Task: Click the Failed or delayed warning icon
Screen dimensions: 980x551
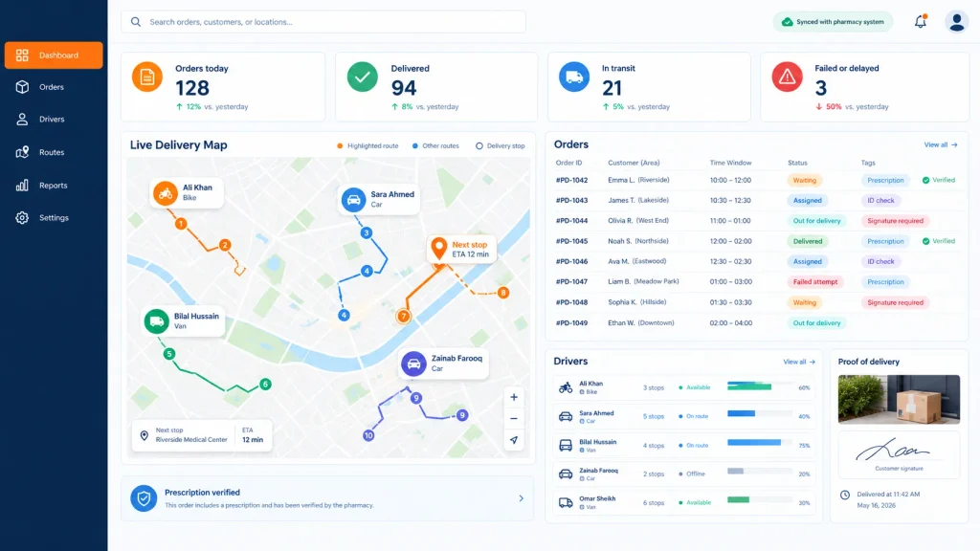Action: pos(787,77)
